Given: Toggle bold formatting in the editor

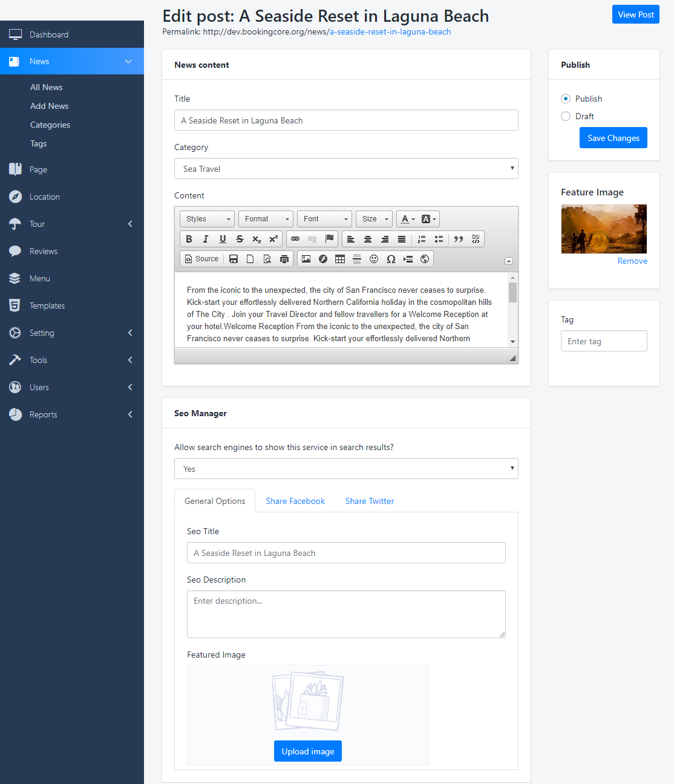Looking at the screenshot, I should tap(189, 239).
